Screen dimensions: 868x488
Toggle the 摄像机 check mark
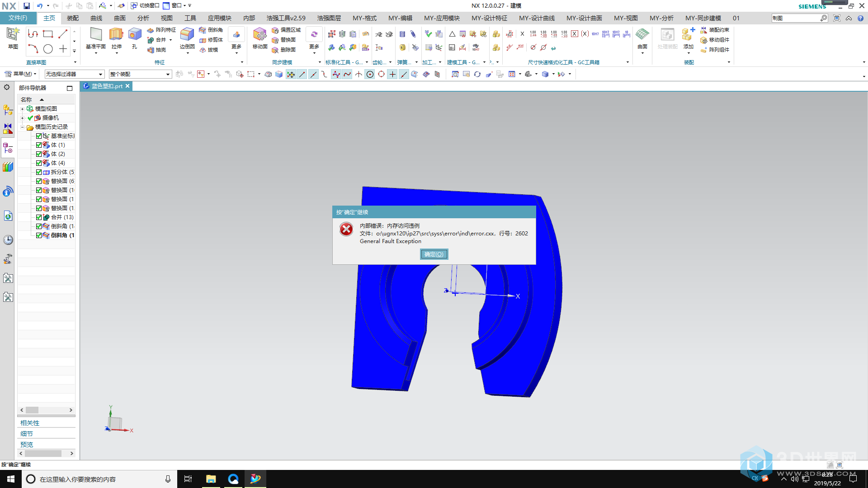[x=30, y=118]
